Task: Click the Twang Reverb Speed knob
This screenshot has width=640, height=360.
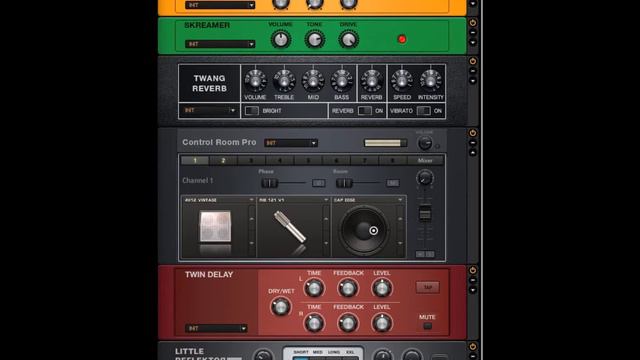Action: pos(402,80)
